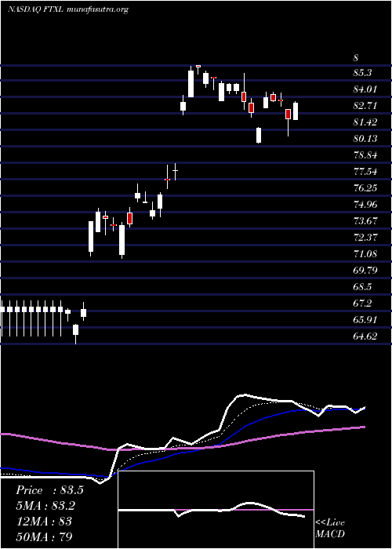Viewport: 392px width, 549px height.
Task: Click the 72.37 price axis label
Action: pos(365,238)
